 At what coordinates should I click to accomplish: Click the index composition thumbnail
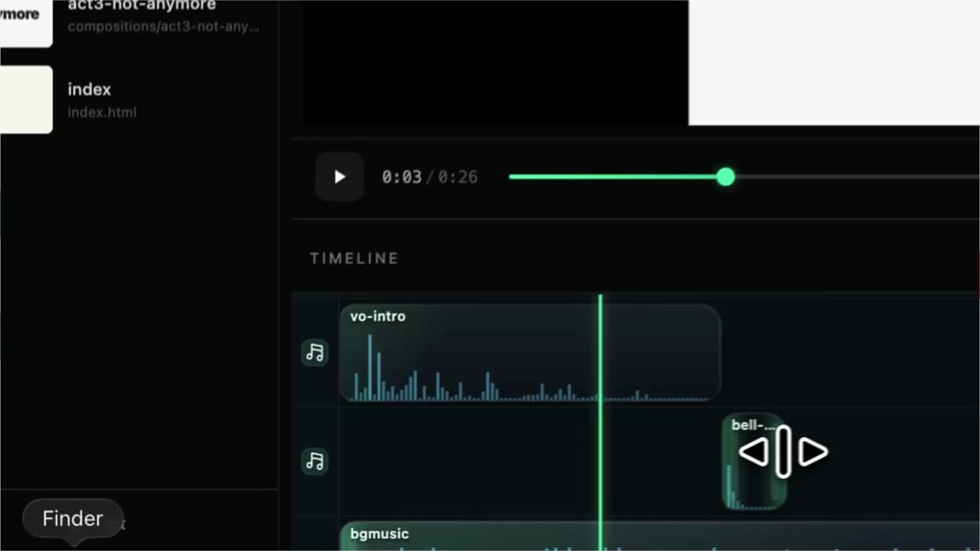[x=26, y=99]
